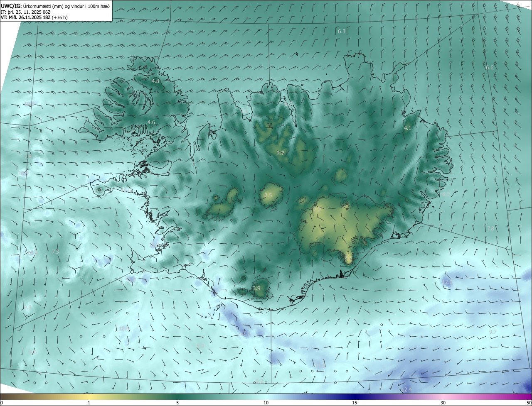Click the 10.6 value southwest of Iceland

[124, 328]
